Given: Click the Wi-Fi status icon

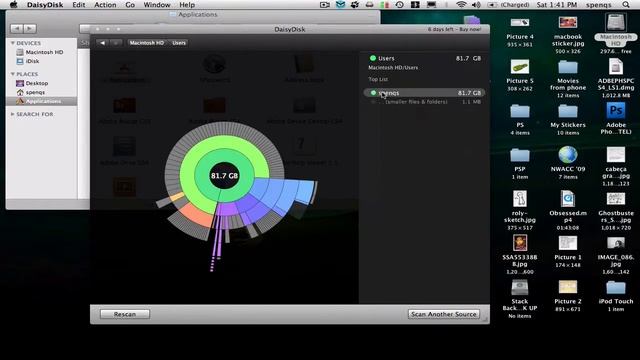Looking at the screenshot, I should [x=461, y=5].
